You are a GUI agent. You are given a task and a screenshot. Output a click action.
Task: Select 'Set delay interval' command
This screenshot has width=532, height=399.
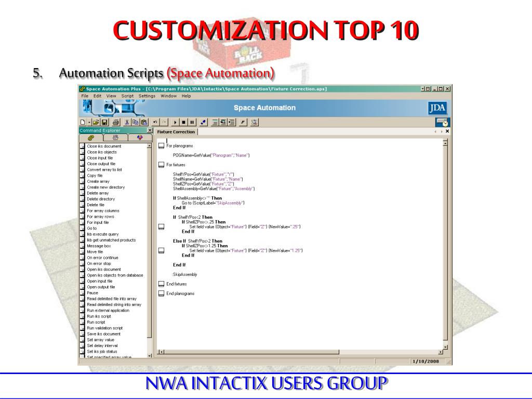[x=102, y=345]
